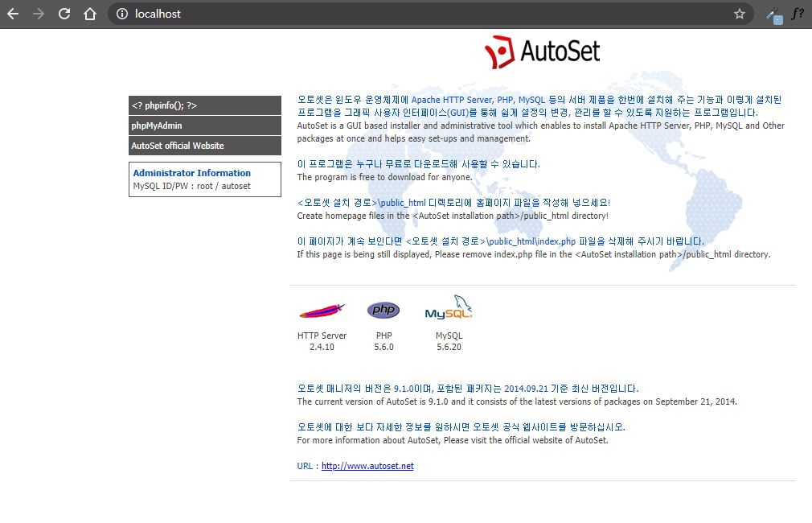
Task: Click the "AutoSet is a GUI based installer" line
Action: (540, 132)
